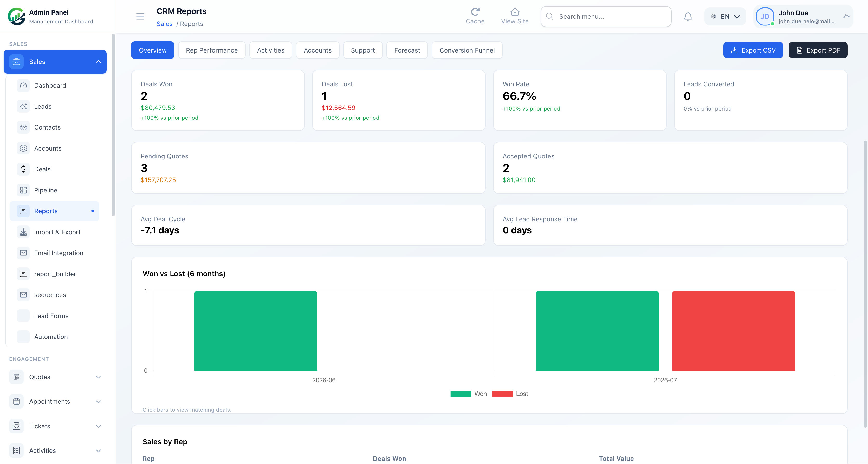Viewport: 868px width, 464px height.
Task: Switch to the Forecast tab
Action: tap(407, 50)
